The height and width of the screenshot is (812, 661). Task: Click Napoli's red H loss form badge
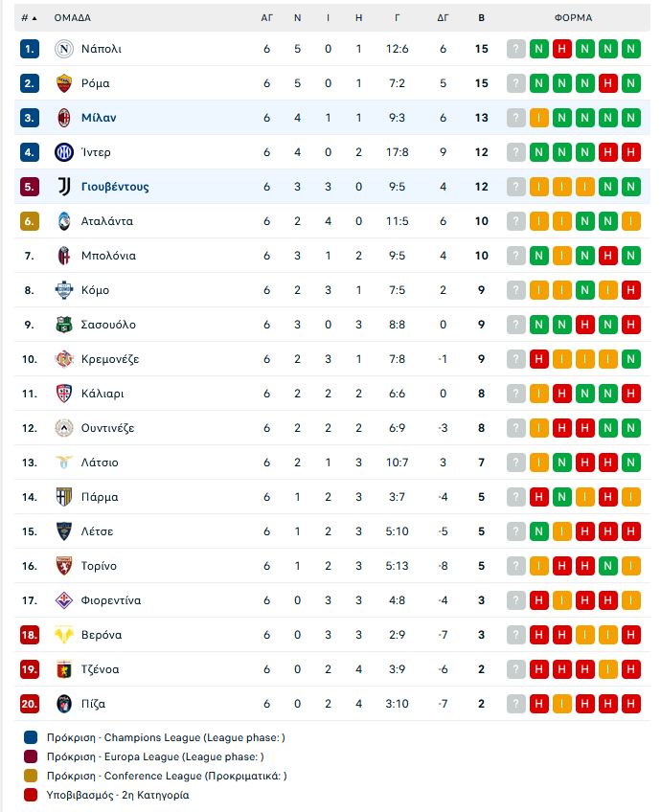coord(561,49)
